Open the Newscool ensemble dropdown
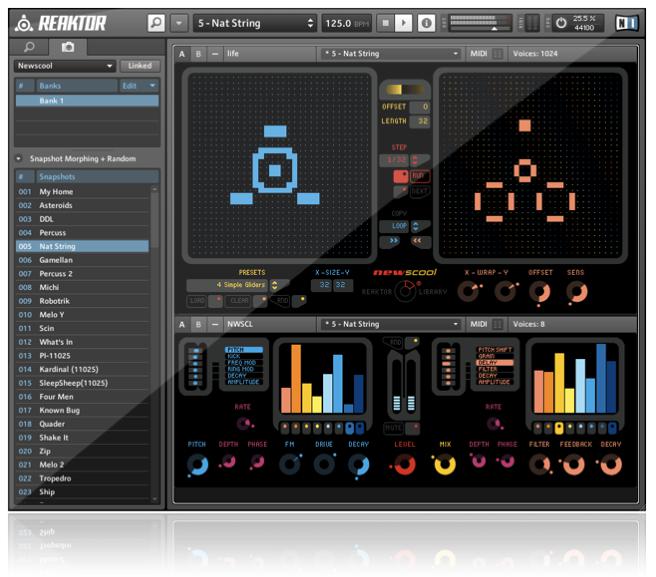656x577 pixels. coord(65,66)
